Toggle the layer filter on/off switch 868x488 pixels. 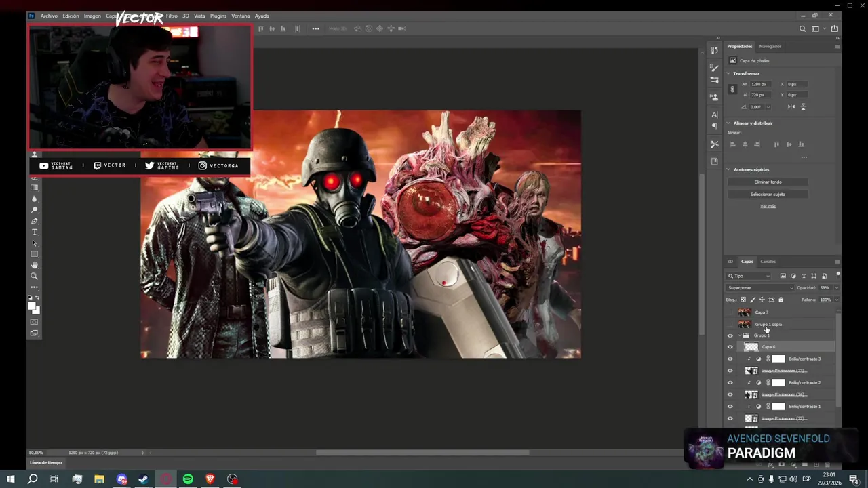838,274
